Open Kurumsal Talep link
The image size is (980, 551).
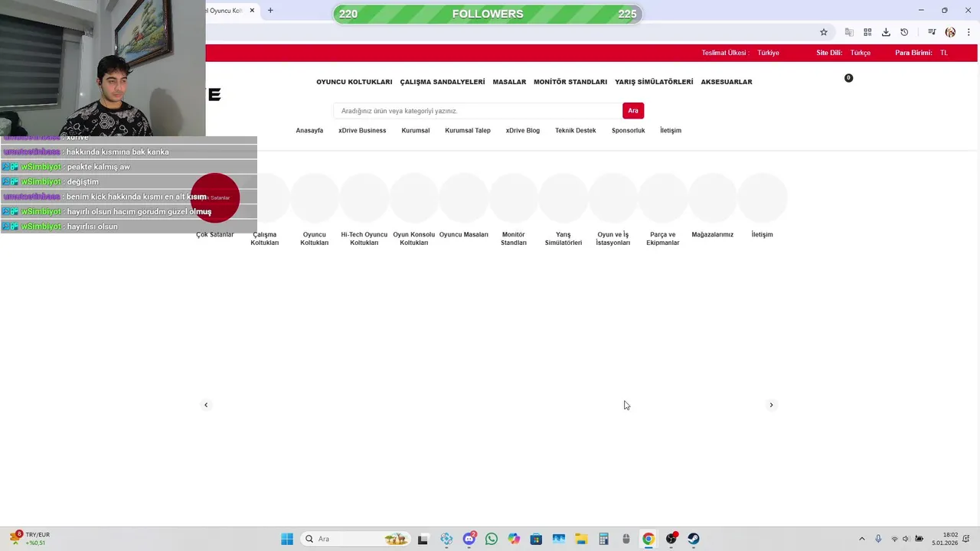pos(468,131)
